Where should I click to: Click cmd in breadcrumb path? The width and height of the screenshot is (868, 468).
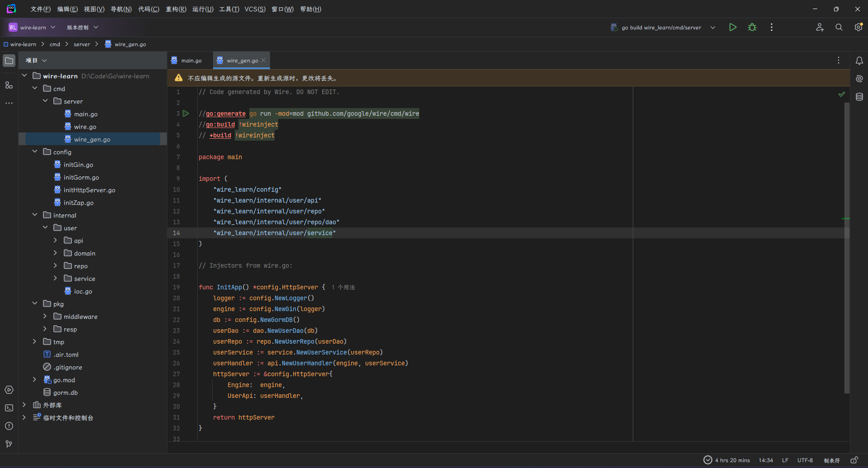pos(55,44)
